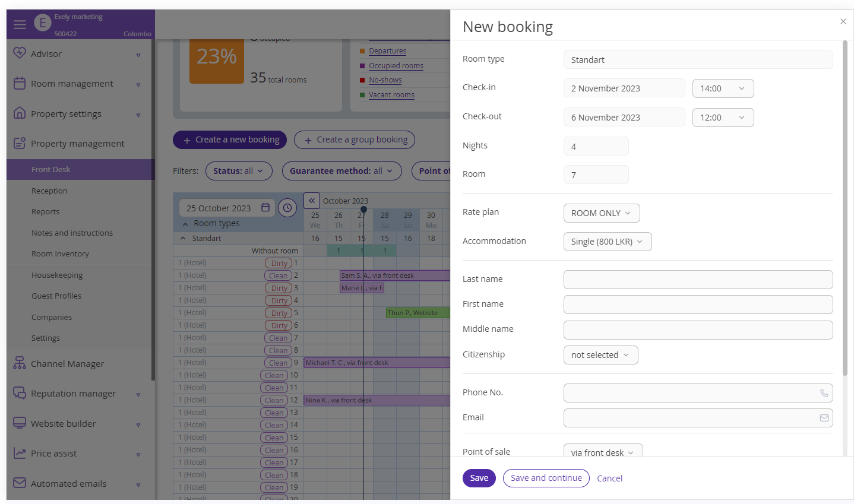The height and width of the screenshot is (504, 854).
Task: Toggle the Clean status of room 2
Action: click(278, 275)
